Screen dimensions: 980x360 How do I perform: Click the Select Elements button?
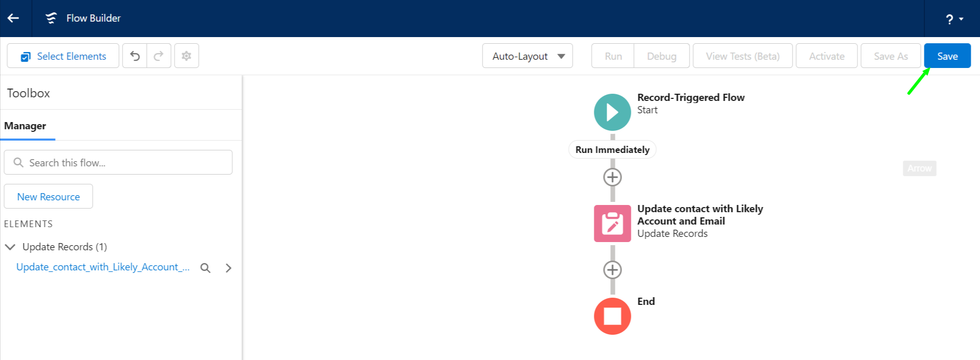63,56
